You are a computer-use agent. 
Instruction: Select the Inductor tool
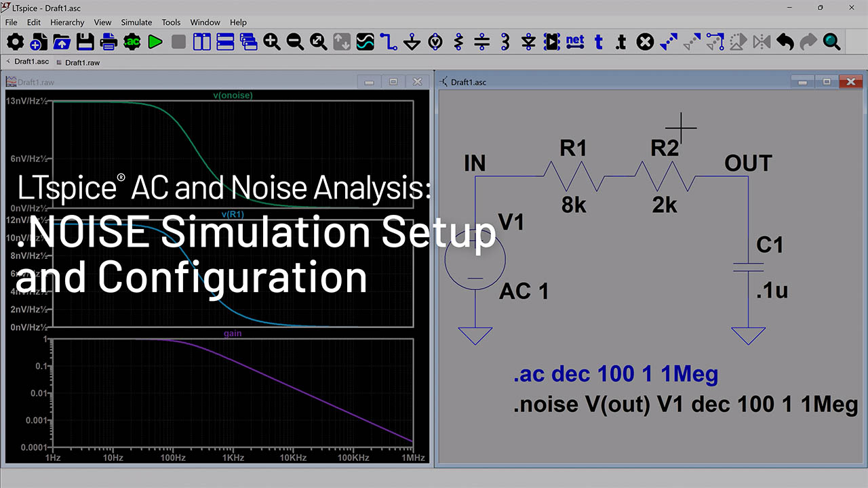point(505,42)
